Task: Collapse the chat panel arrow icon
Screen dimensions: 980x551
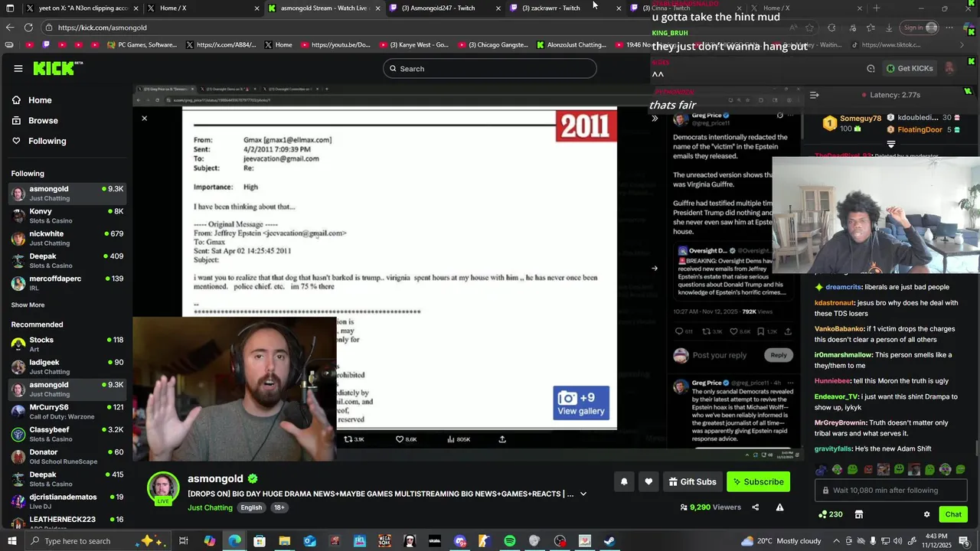Action: coord(814,95)
